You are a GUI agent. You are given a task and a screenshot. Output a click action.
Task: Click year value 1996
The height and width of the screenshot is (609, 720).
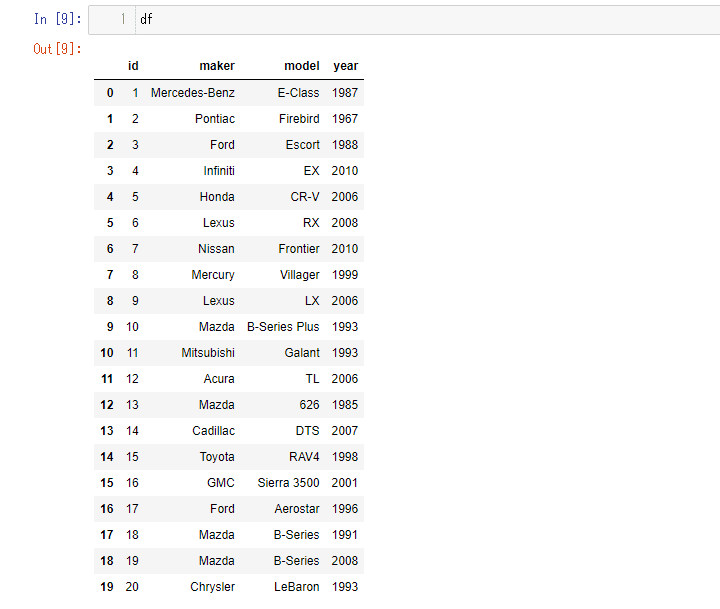(x=345, y=509)
